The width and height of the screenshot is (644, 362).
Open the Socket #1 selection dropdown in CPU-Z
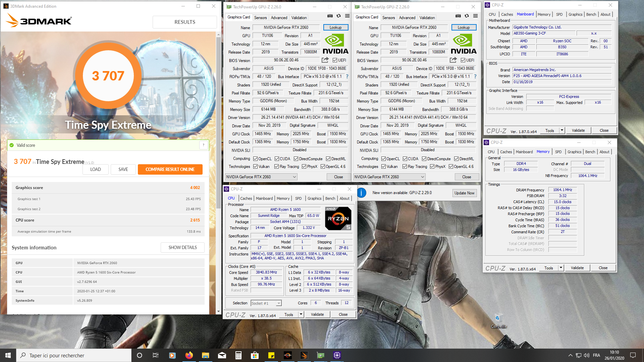coord(266,303)
